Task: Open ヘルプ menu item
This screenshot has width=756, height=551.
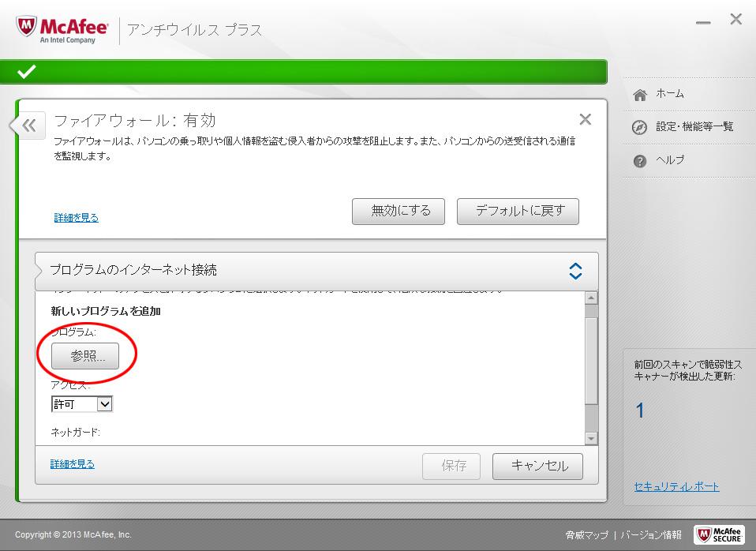Action: 670,159
